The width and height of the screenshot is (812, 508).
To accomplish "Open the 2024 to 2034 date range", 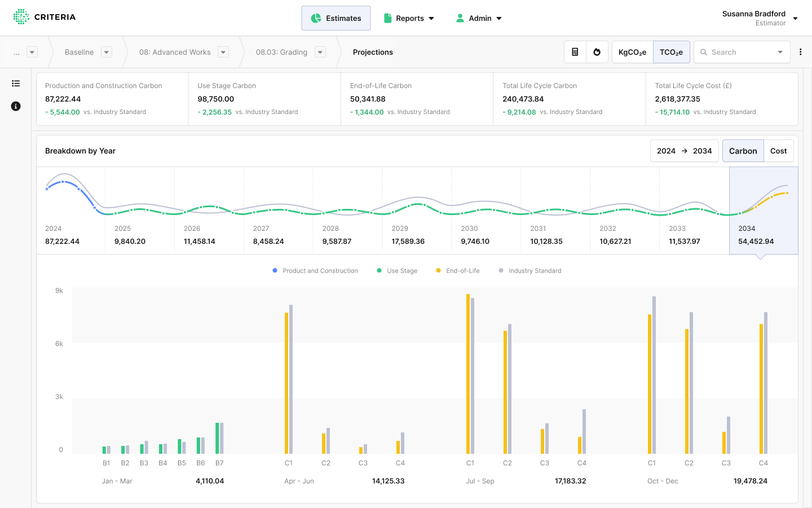I will (x=684, y=151).
